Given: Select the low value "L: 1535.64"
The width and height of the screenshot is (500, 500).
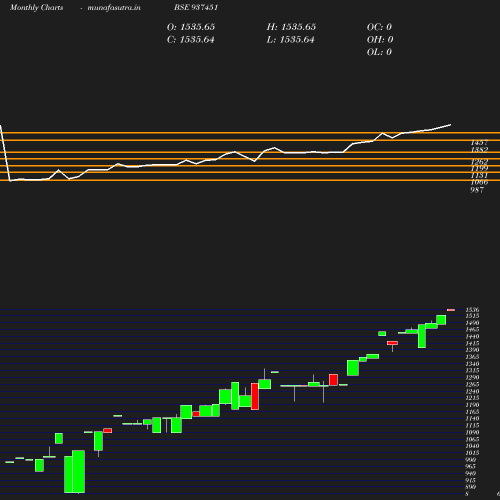Looking at the screenshot, I should [290, 40].
